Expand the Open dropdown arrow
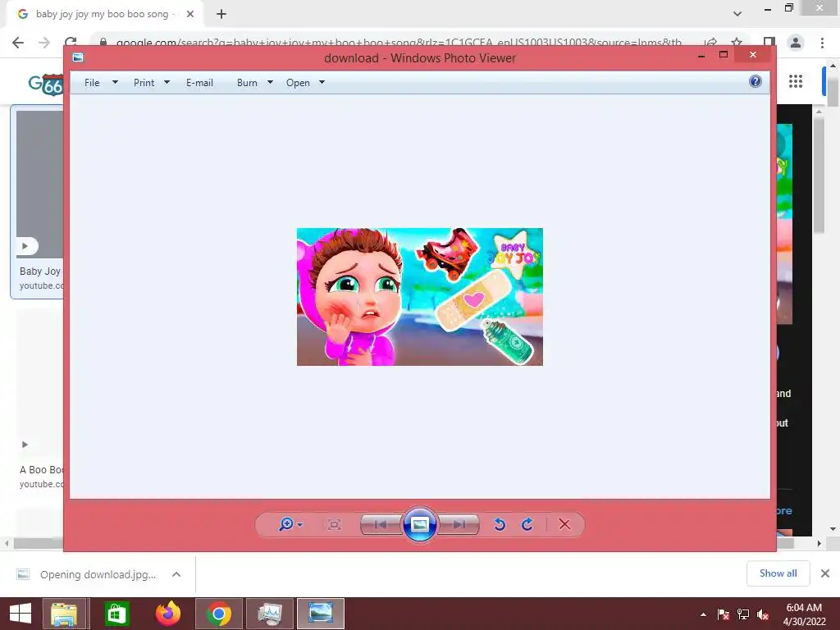Image resolution: width=840 pixels, height=630 pixels. 322,83
